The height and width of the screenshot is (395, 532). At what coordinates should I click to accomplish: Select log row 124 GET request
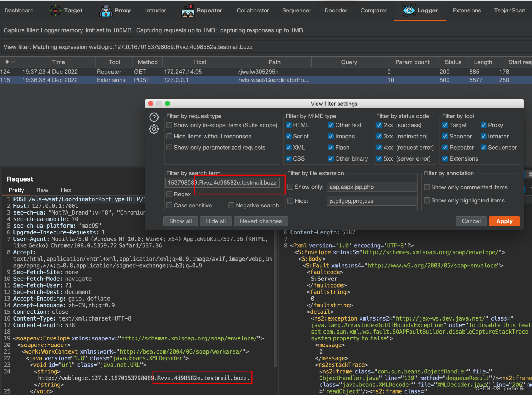point(266,72)
